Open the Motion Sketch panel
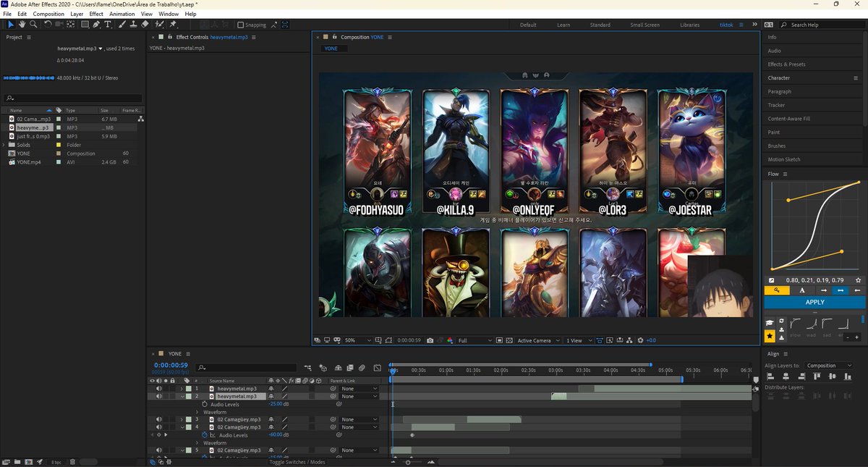The height and width of the screenshot is (467, 868). (784, 159)
